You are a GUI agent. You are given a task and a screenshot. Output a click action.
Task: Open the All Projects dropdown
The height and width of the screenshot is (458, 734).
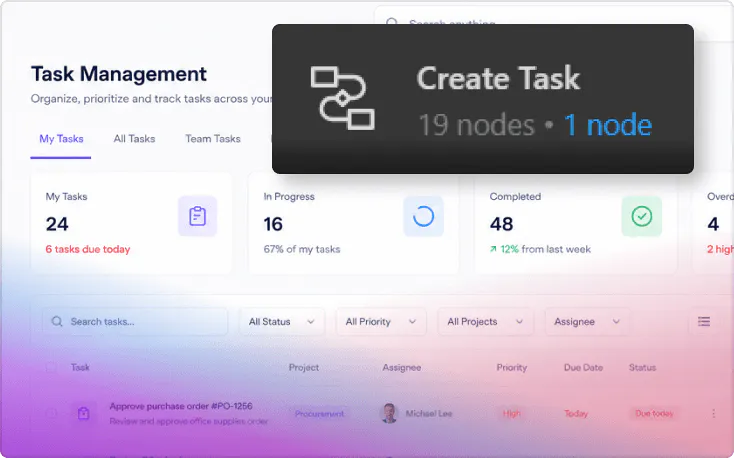(485, 322)
